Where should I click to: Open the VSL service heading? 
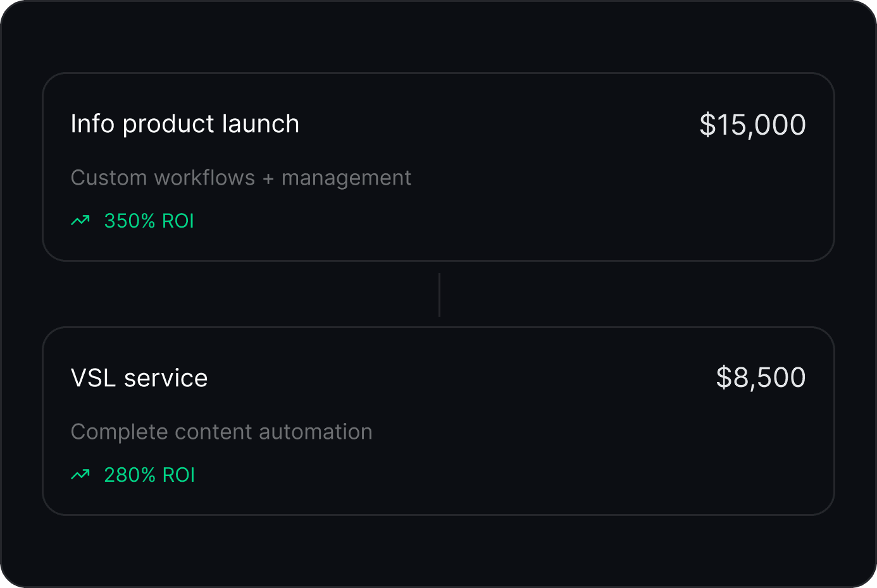pyautogui.click(x=139, y=378)
